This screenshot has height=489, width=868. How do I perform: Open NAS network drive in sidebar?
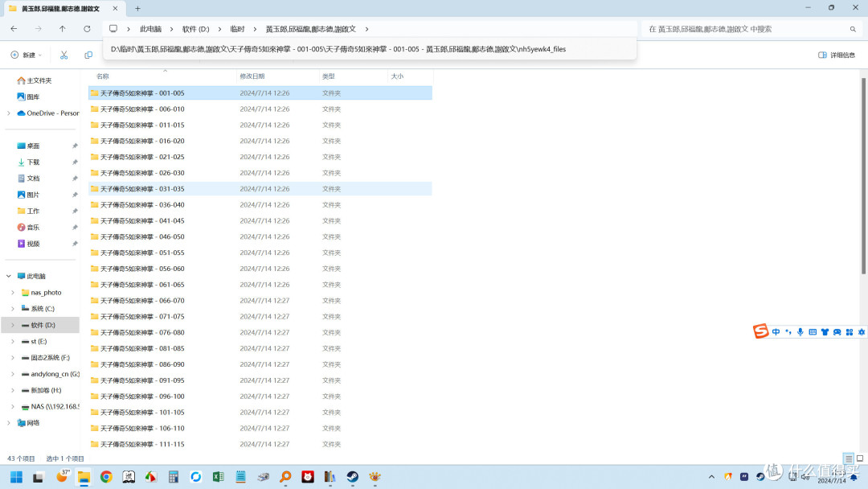(x=51, y=406)
